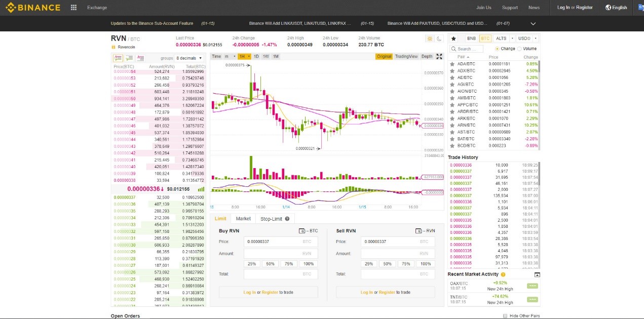Open the ALTS markets dropdown arrow
This screenshot has width=644, height=319.
coord(512,38)
